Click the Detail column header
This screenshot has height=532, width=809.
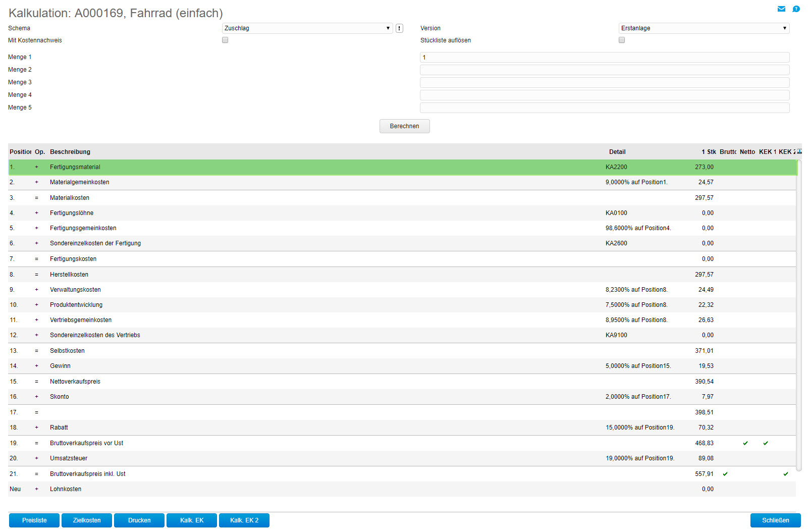coord(617,152)
